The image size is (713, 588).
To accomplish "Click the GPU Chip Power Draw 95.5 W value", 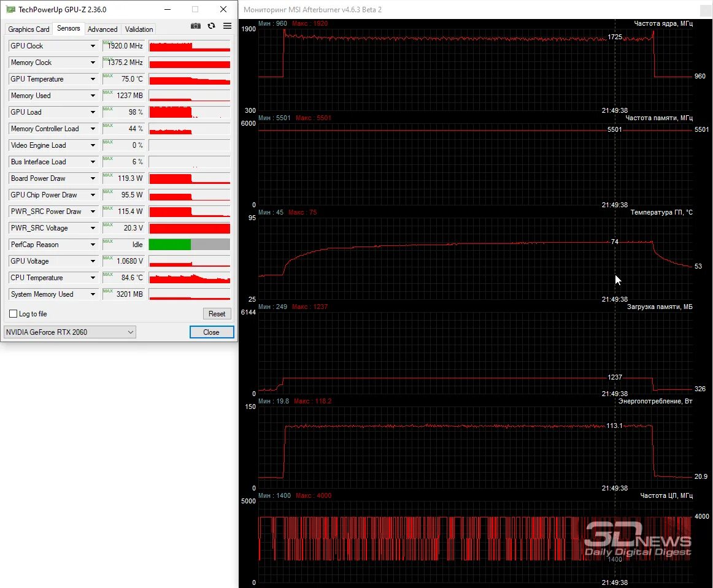I will click(123, 196).
